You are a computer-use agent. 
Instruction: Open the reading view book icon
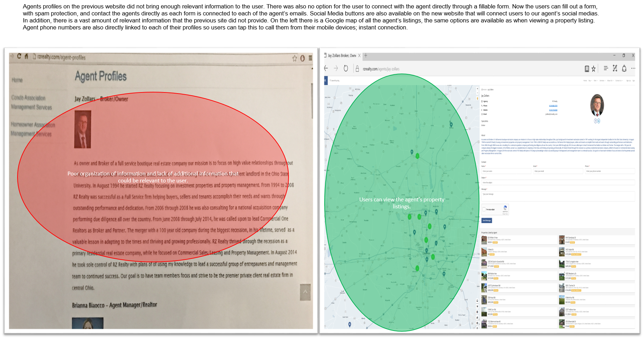(587, 69)
